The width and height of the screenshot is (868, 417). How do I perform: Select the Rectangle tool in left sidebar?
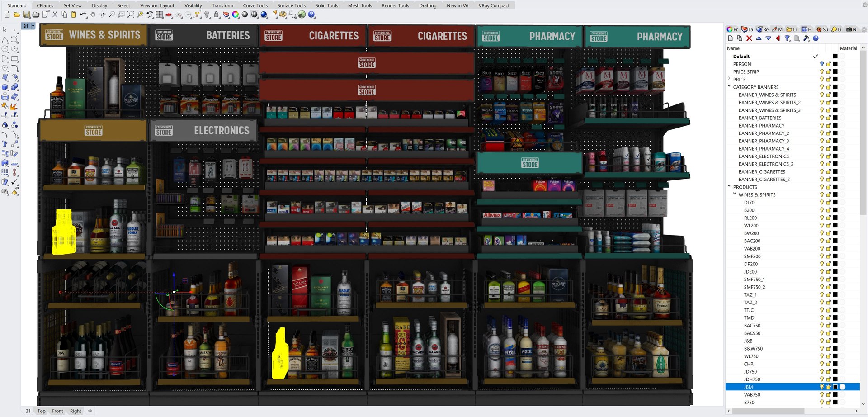(x=14, y=58)
